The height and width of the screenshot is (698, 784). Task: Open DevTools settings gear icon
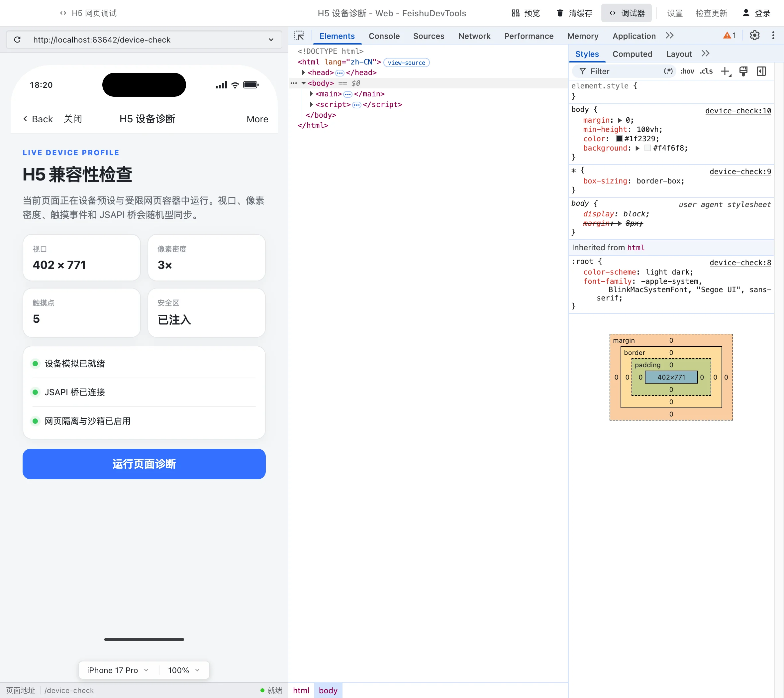754,35
